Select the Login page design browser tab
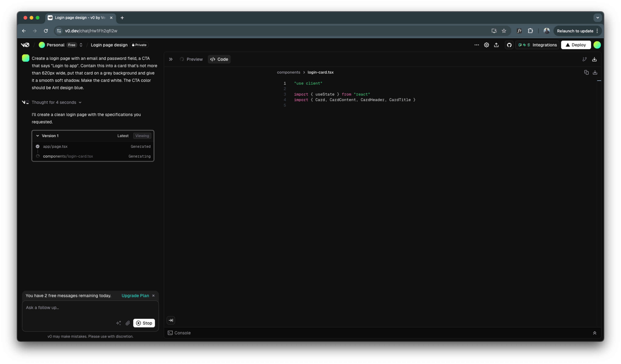Image resolution: width=621 pixels, height=364 pixels. coord(80,18)
